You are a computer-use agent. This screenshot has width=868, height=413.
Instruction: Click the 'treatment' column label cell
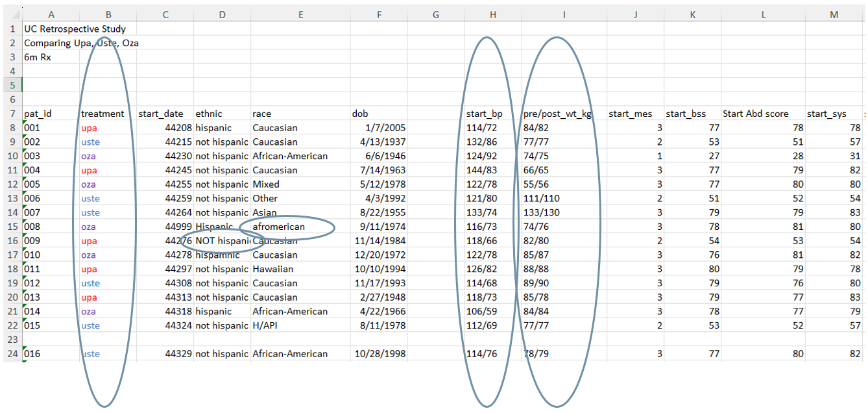pos(102,114)
